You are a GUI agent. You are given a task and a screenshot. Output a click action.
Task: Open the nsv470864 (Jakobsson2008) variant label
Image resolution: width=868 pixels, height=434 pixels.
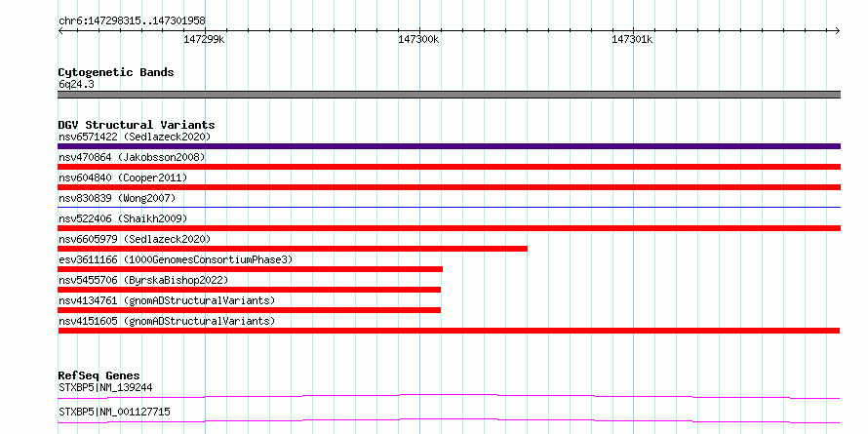pyautogui.click(x=132, y=157)
